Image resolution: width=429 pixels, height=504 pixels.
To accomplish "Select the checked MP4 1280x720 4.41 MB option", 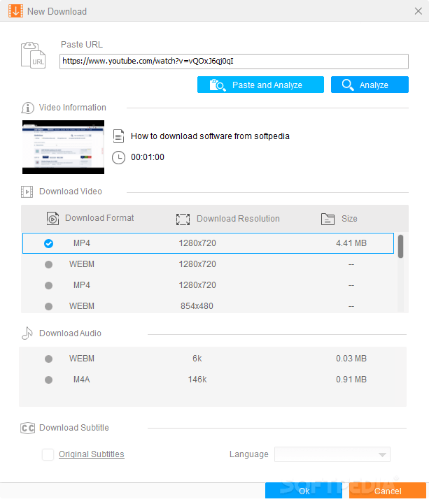I will tap(208, 243).
